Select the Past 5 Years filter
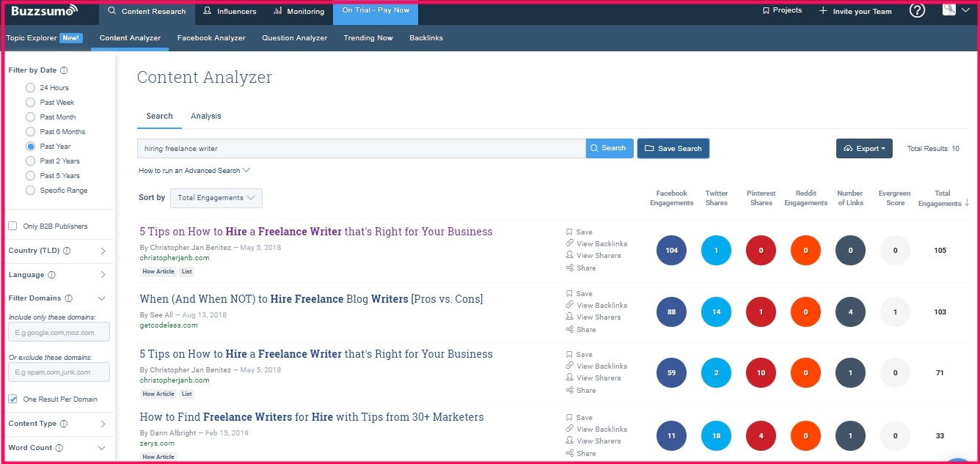Viewport: 980px width, 464px height. (x=30, y=176)
